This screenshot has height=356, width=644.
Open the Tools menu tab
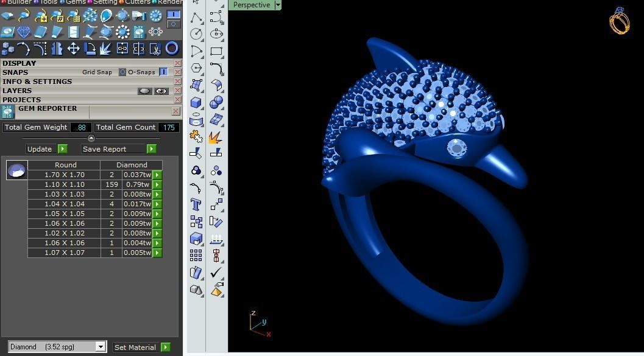point(46,2)
